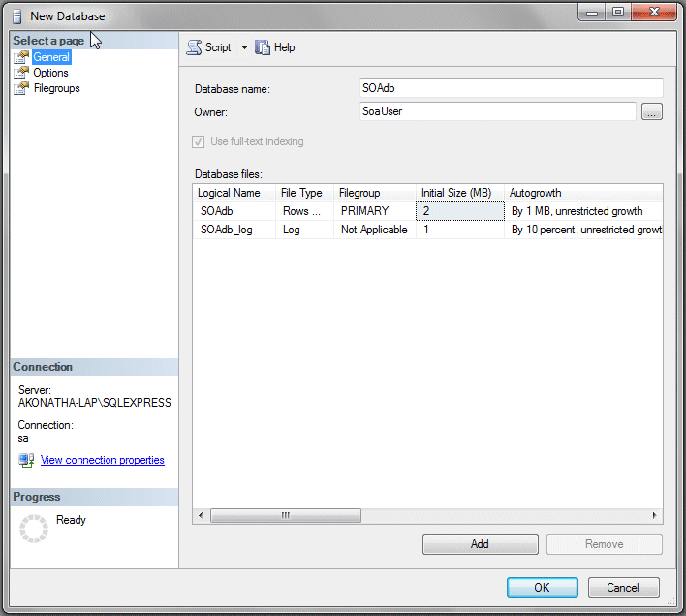Click the PRIMARY filegroup cell
This screenshot has height=616, width=686.
coord(375,211)
